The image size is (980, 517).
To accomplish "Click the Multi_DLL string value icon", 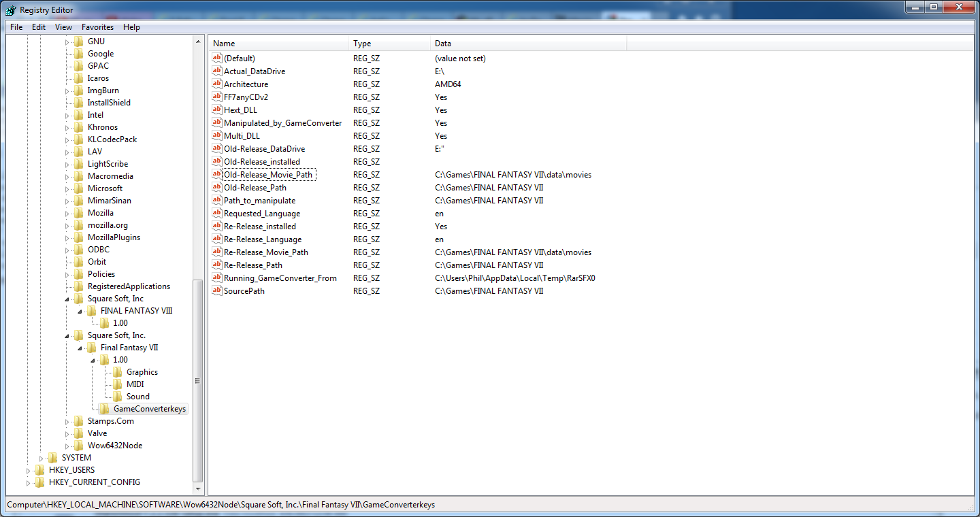I will [x=217, y=136].
